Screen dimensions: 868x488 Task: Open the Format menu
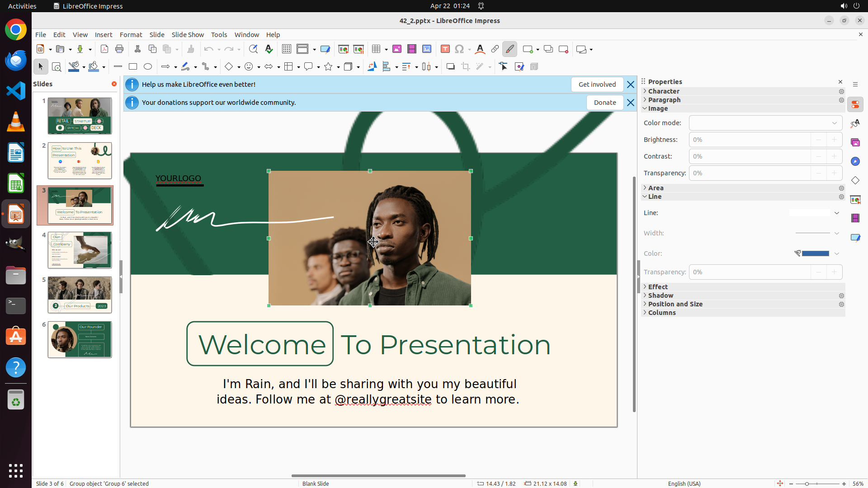[131, 35]
